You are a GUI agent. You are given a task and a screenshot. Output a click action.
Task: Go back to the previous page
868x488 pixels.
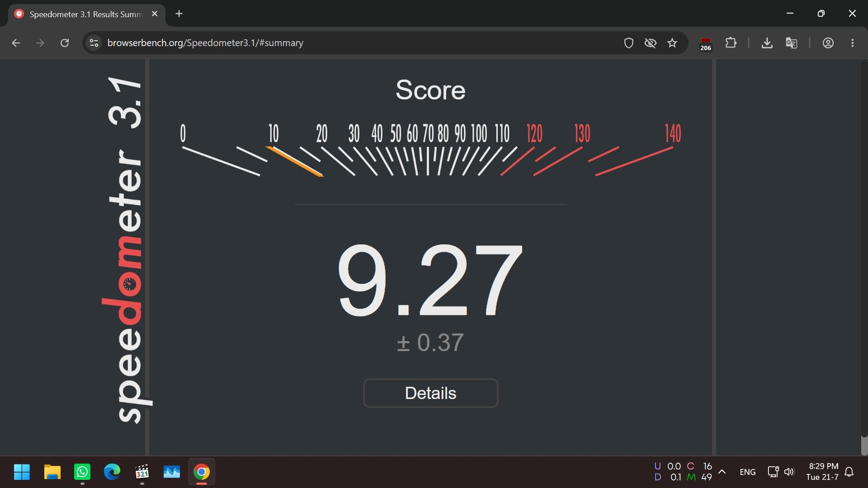16,43
